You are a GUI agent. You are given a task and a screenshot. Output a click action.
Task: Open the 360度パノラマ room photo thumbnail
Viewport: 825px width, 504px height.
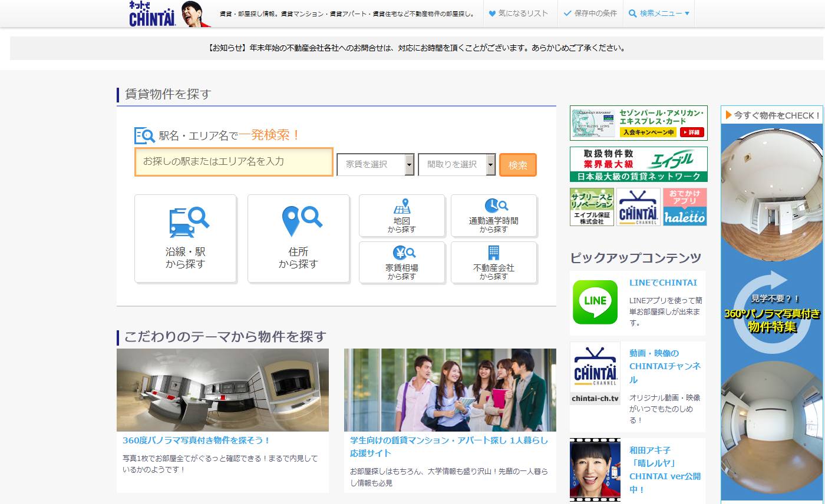(x=223, y=390)
